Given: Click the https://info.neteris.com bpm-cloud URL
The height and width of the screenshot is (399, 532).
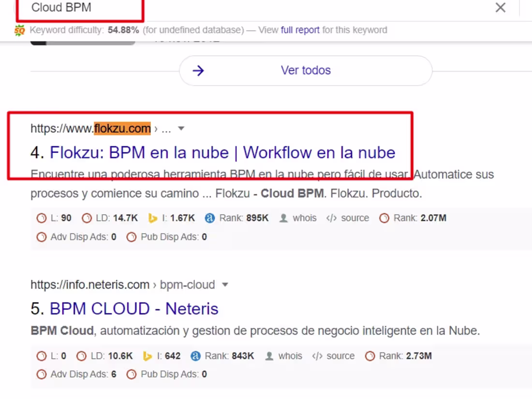Looking at the screenshot, I should coord(122,285).
